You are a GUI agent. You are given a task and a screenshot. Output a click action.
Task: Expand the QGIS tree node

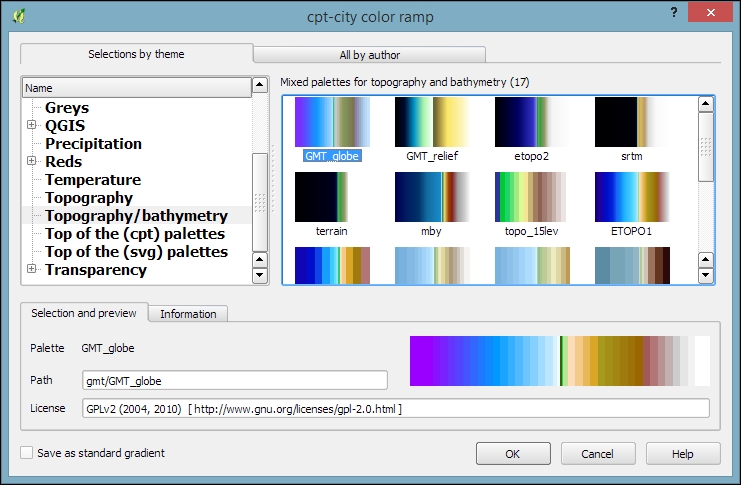[x=32, y=125]
